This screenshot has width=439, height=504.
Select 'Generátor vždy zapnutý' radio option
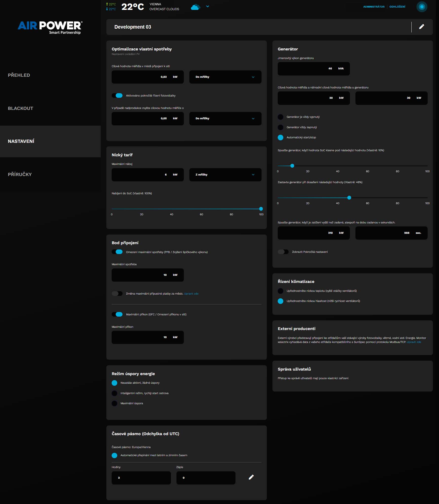coord(281,127)
